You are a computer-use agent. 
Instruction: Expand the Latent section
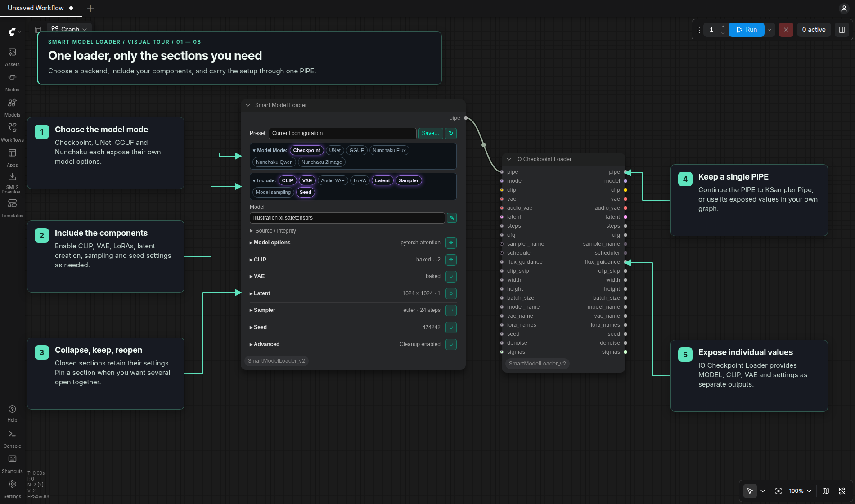(x=260, y=293)
